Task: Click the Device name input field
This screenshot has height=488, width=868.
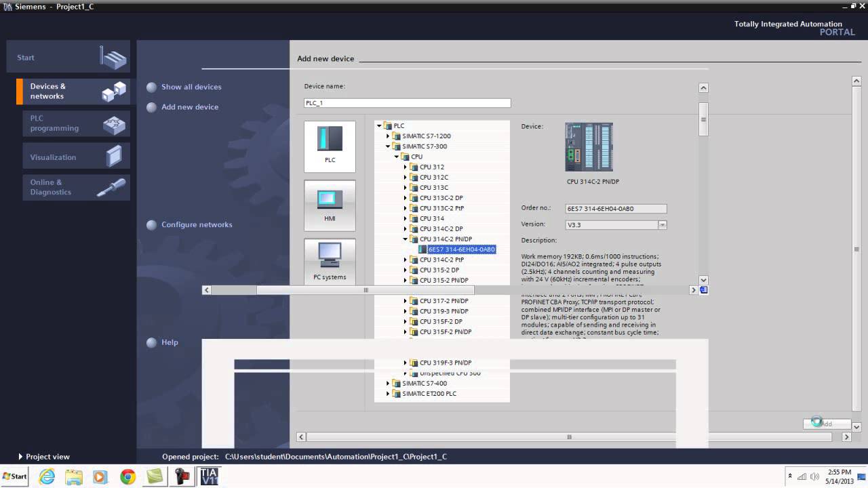Action: pyautogui.click(x=407, y=103)
